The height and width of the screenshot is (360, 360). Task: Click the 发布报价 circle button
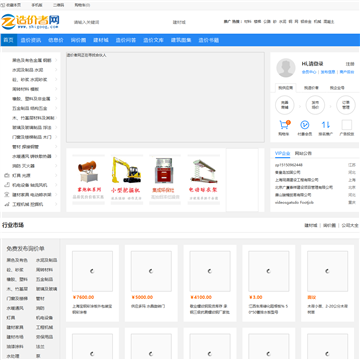(x=315, y=105)
